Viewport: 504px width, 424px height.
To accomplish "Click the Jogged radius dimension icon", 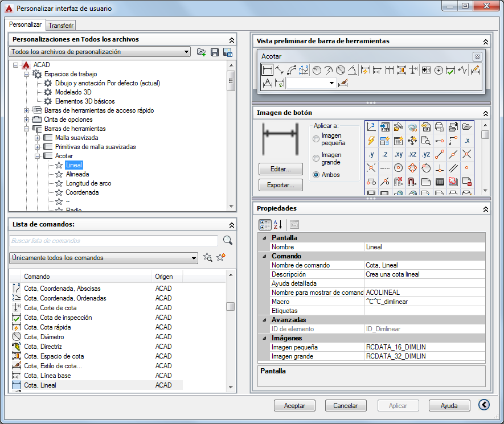I will coord(329,69).
